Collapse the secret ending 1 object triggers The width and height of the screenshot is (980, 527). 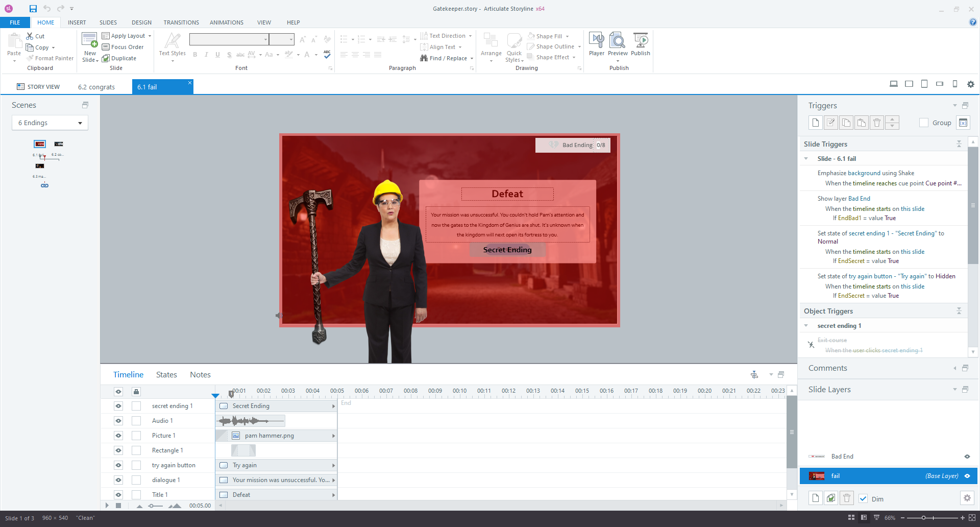(x=806, y=326)
